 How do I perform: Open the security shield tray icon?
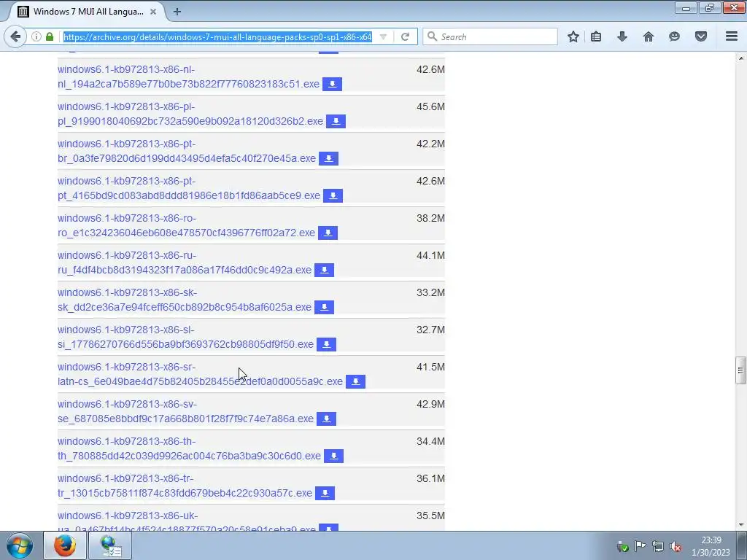(622, 547)
